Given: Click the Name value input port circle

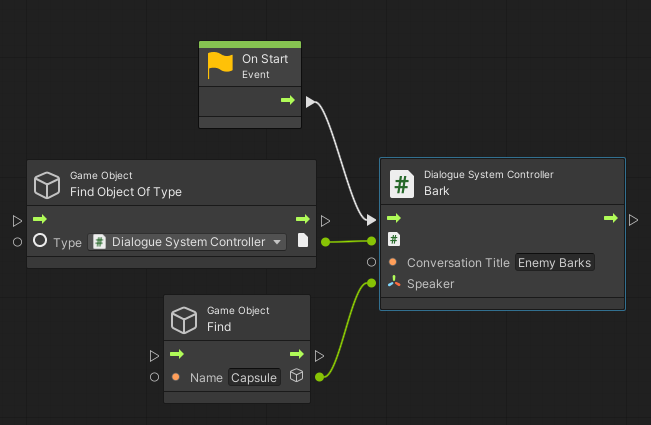Looking at the screenshot, I should click(154, 377).
